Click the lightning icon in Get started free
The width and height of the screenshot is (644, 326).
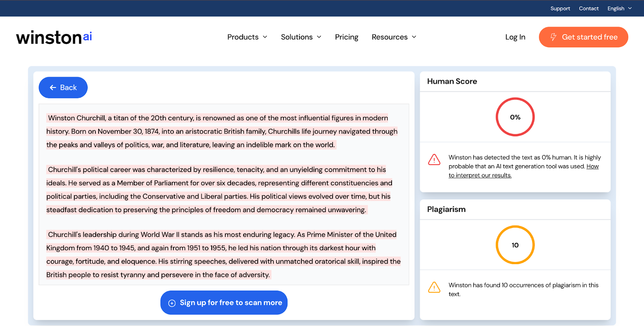(x=553, y=37)
